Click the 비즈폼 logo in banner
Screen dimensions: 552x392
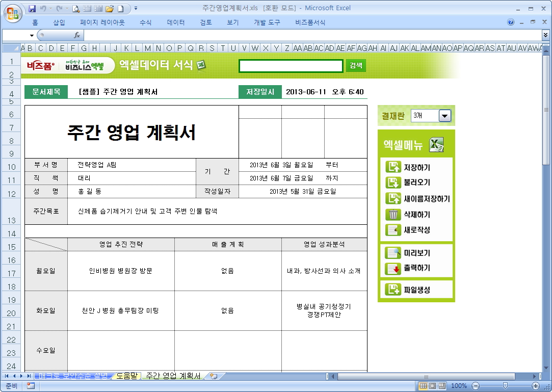(40, 66)
